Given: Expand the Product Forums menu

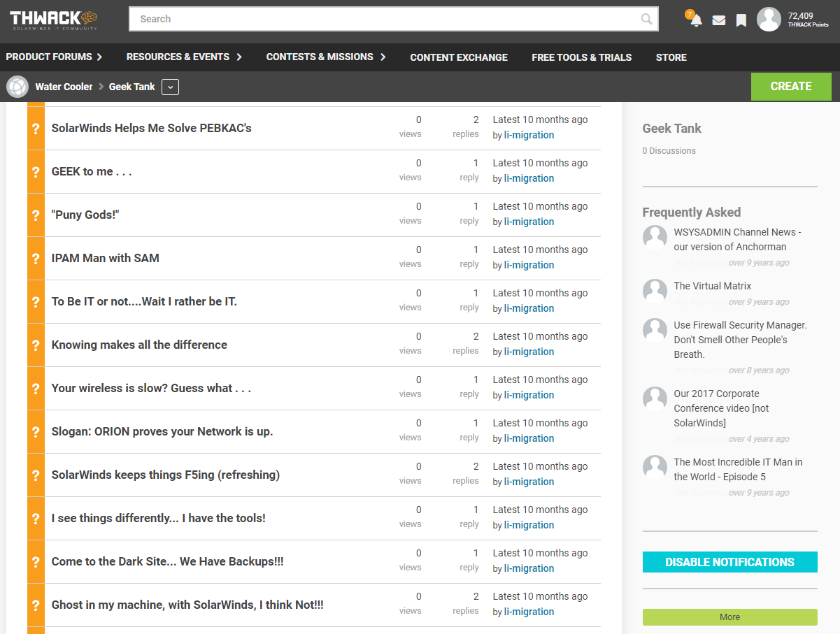Looking at the screenshot, I should [x=55, y=57].
